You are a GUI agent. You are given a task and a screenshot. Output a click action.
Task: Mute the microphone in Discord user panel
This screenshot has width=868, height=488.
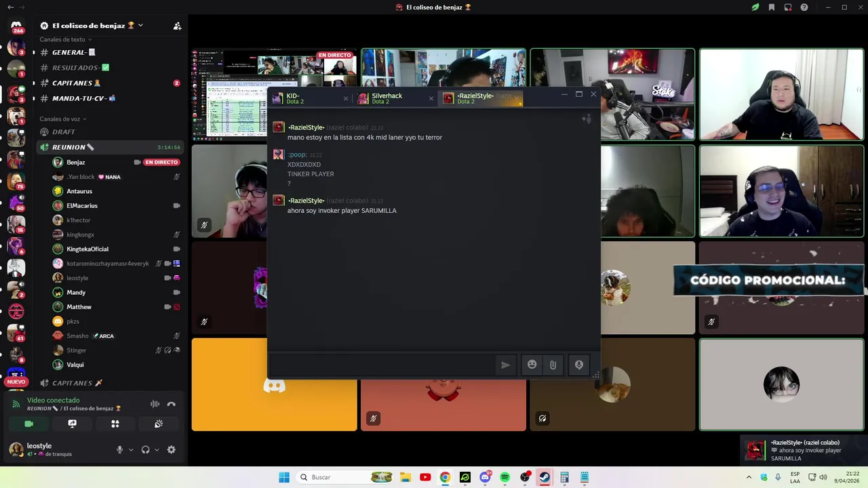tap(119, 449)
